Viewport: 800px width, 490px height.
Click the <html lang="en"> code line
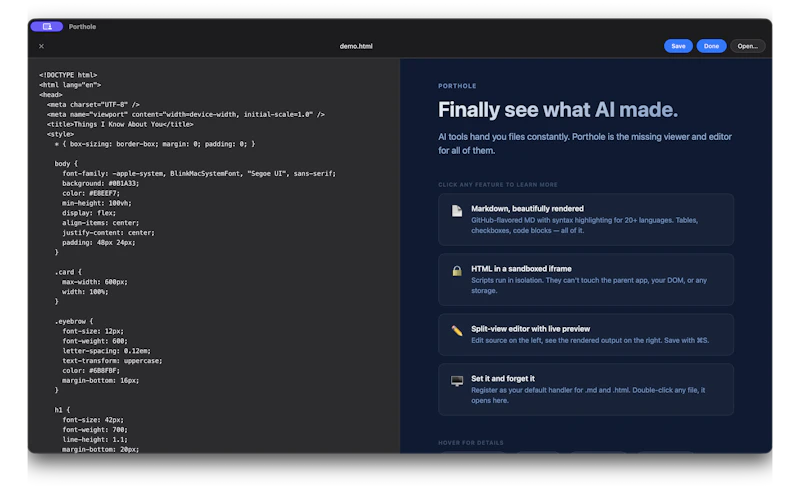tap(70, 85)
